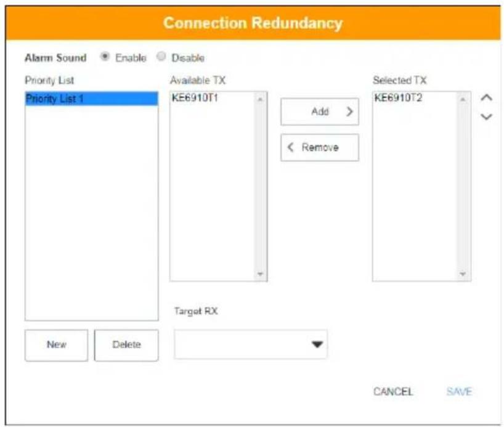This screenshot has width=504, height=427.
Task: Select KE6910T1 in Available TX
Action: (195, 97)
